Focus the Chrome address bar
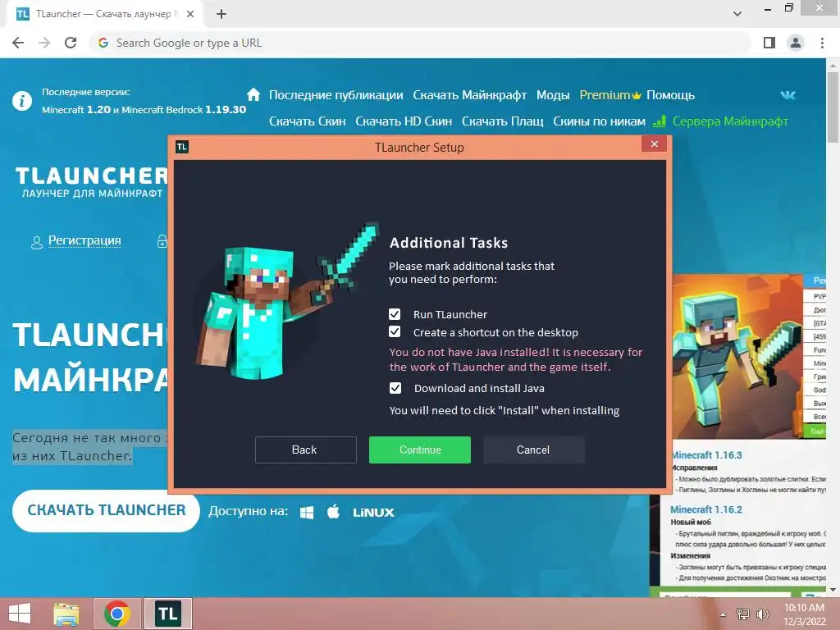Viewport: 840px width, 630px height. tap(419, 43)
